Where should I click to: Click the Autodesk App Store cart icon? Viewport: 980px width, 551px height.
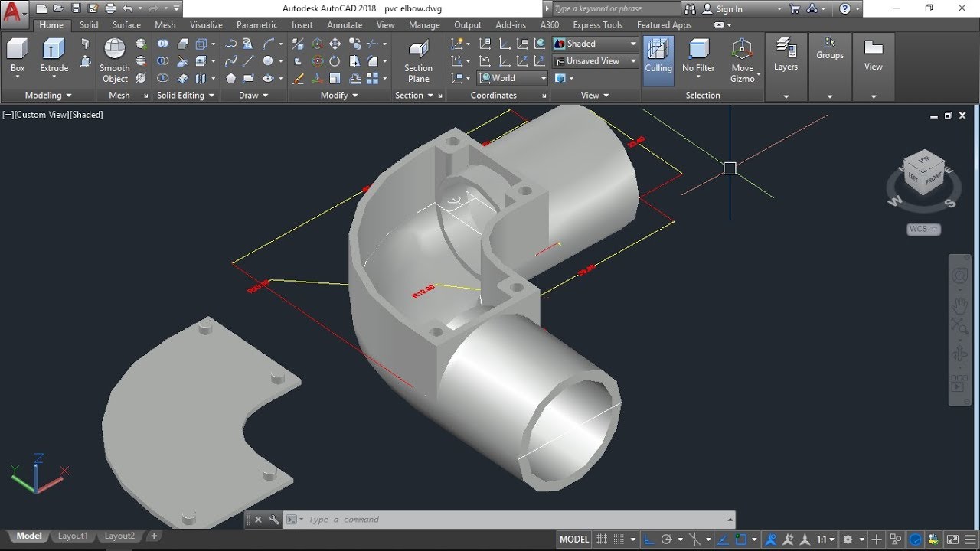[795, 8]
